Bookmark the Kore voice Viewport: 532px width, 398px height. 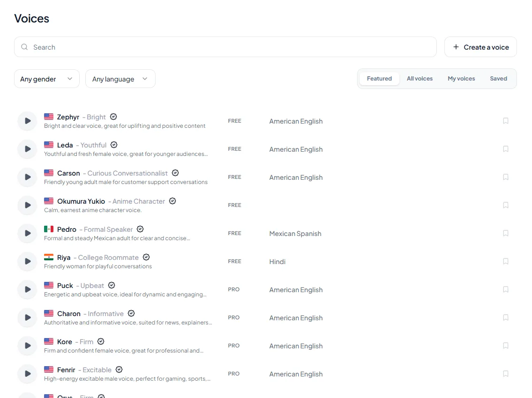[x=506, y=346]
